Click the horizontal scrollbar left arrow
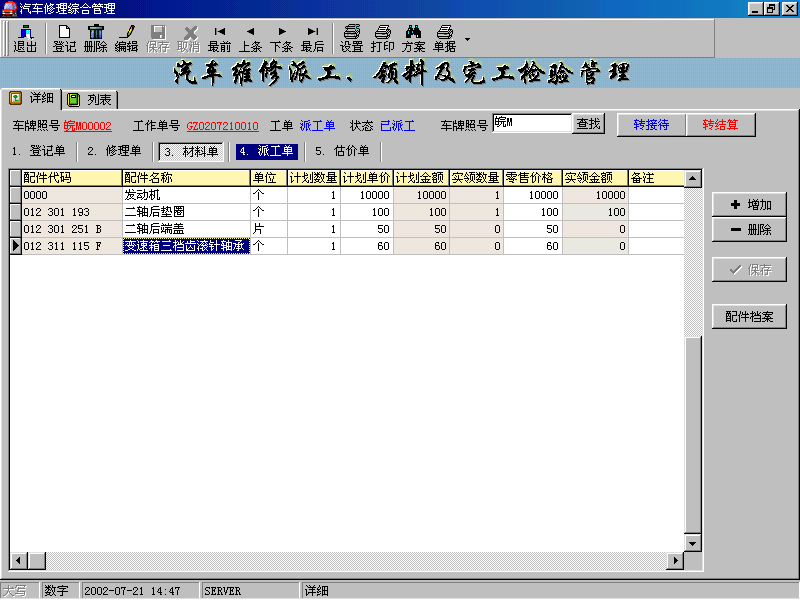 coord(18,561)
